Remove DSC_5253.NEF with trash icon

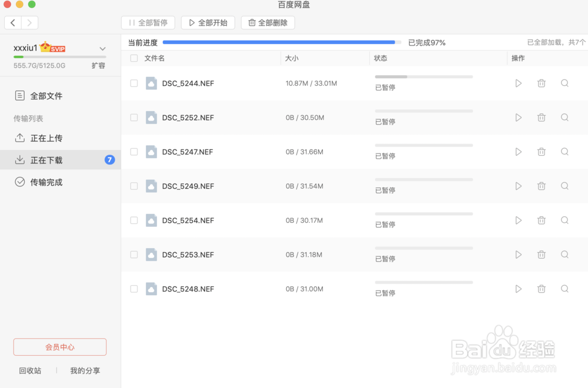[x=541, y=255]
